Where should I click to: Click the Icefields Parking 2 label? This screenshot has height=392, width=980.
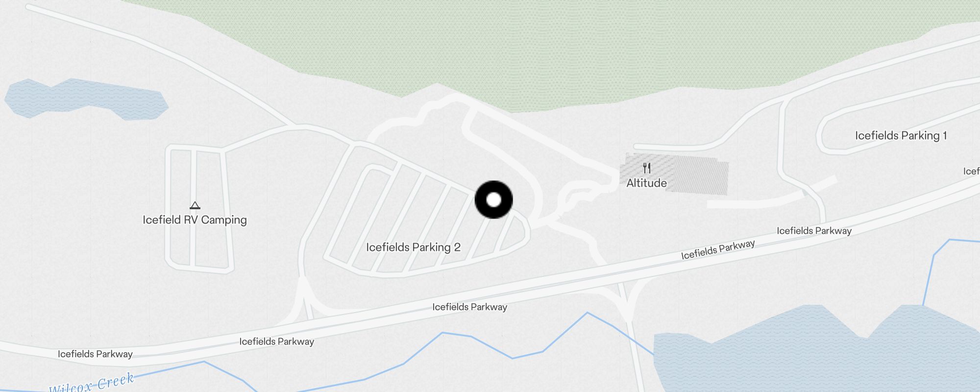(x=413, y=247)
